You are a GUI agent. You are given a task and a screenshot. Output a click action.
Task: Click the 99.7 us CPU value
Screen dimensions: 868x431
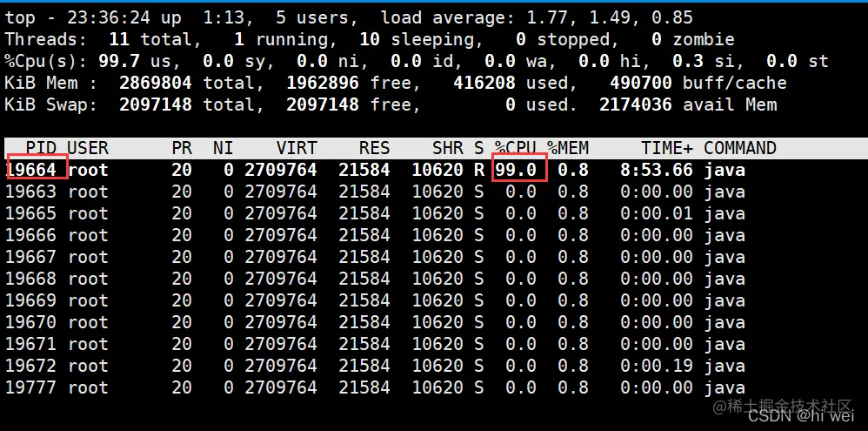[119, 61]
